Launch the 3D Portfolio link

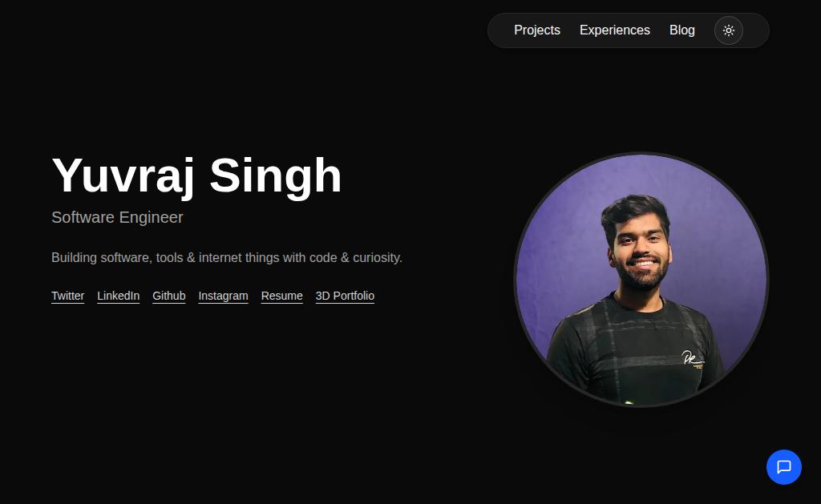click(x=345, y=296)
